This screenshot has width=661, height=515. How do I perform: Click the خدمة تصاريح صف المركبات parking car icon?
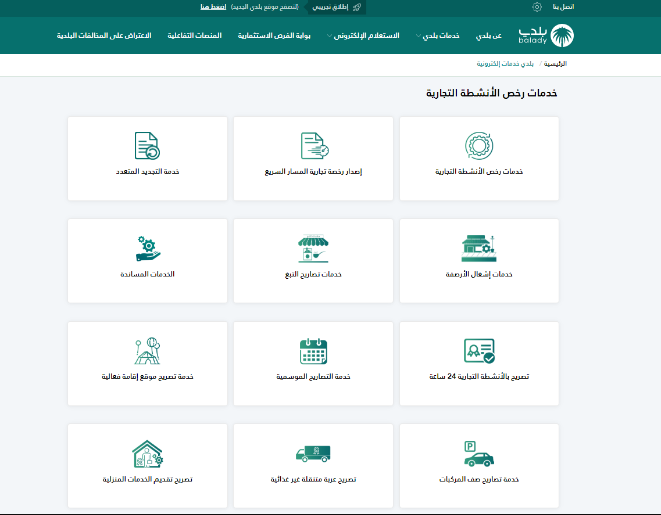click(478, 453)
